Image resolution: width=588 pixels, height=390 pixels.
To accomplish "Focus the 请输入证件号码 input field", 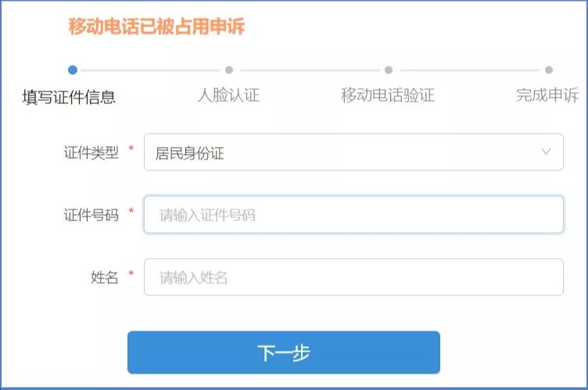I will tap(353, 214).
